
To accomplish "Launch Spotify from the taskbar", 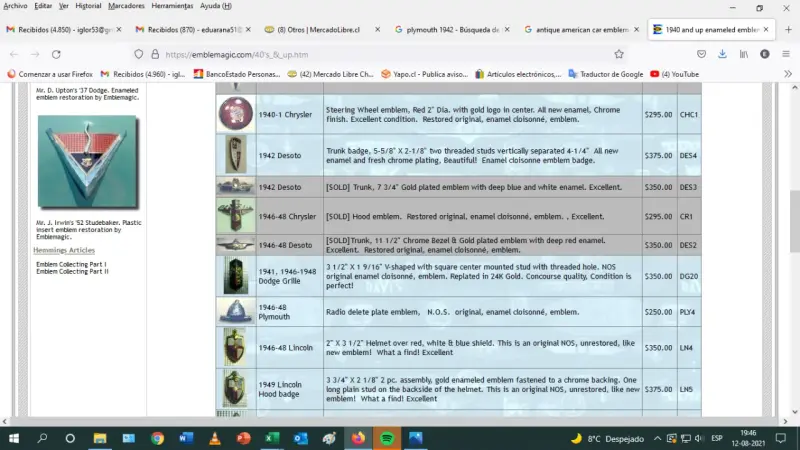I will click(x=387, y=438).
